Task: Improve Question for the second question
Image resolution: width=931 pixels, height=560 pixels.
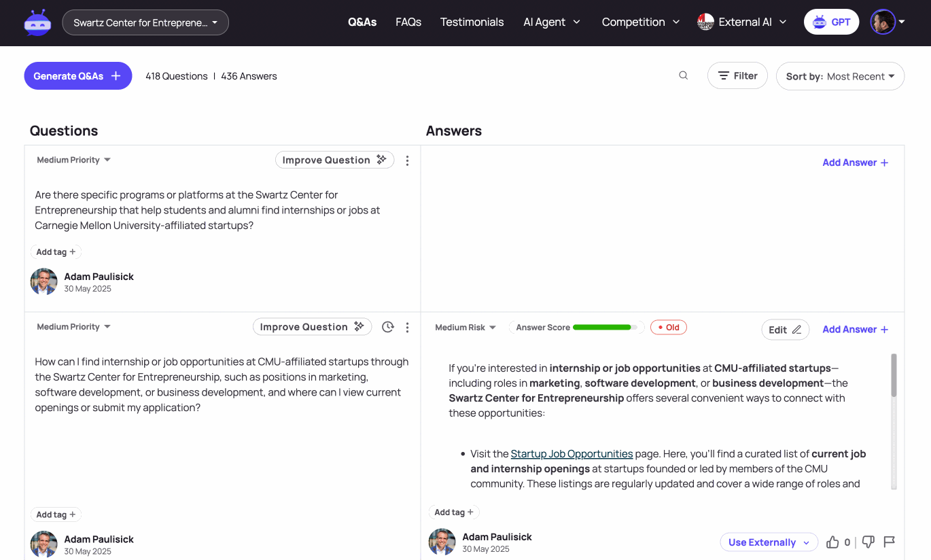Action: (313, 327)
